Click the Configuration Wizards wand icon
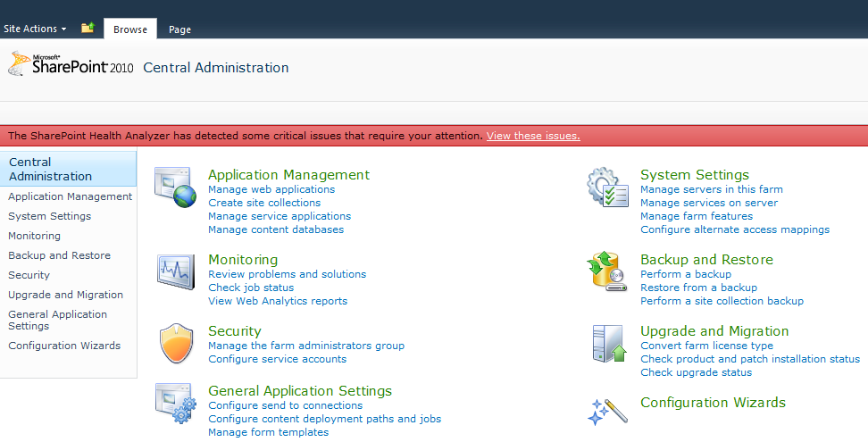This screenshot has width=868, height=442. click(x=606, y=409)
